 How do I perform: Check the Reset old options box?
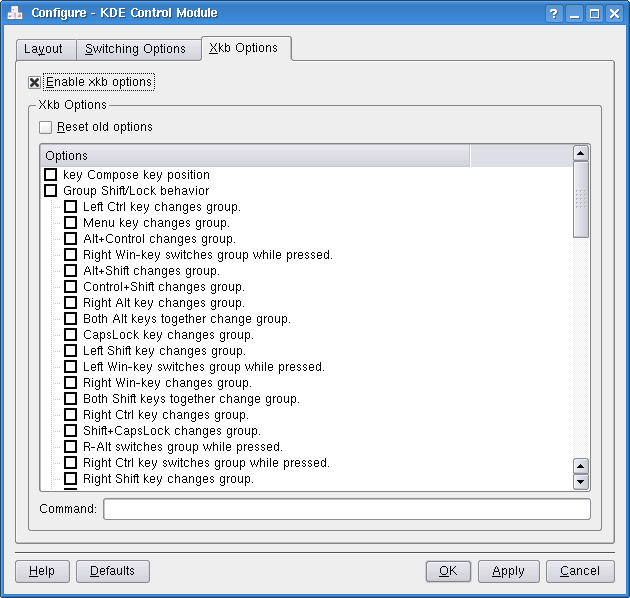[45, 127]
